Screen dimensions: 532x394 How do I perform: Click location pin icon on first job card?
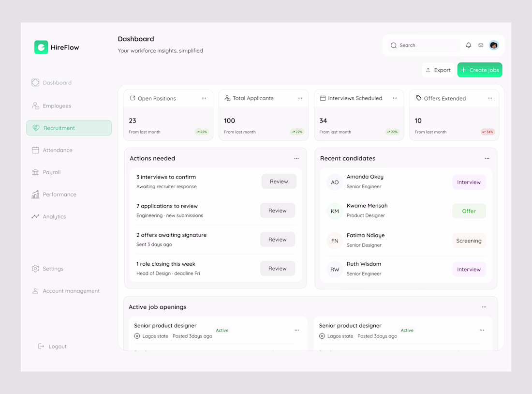[x=137, y=336]
